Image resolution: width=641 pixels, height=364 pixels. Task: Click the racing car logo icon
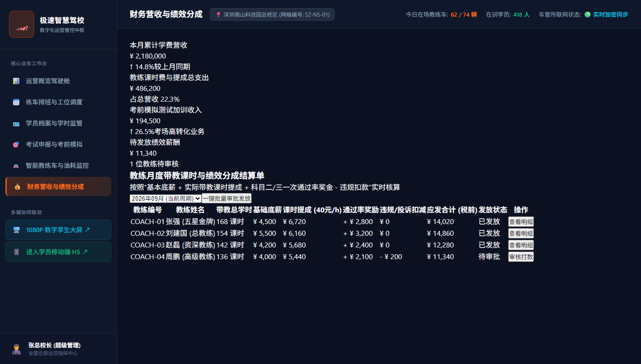(x=21, y=24)
